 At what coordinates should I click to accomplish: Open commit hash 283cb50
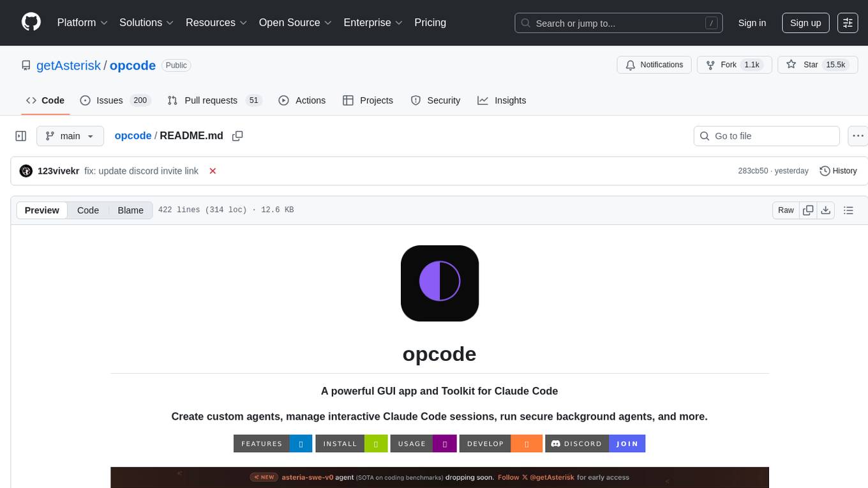(x=753, y=171)
